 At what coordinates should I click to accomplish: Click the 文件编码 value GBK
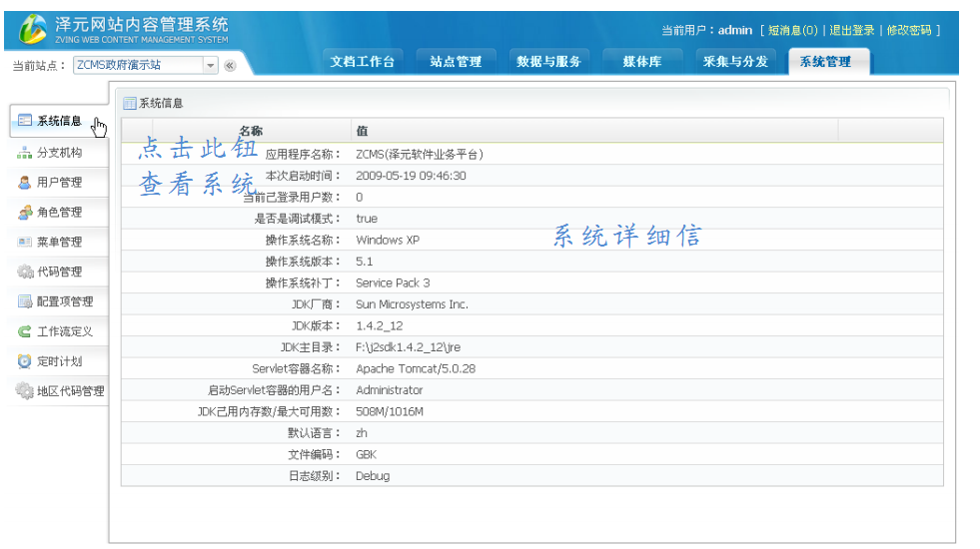[366, 455]
